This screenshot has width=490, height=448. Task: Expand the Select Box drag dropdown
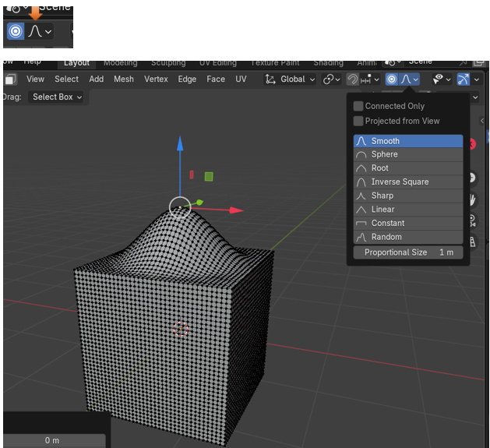[56, 97]
